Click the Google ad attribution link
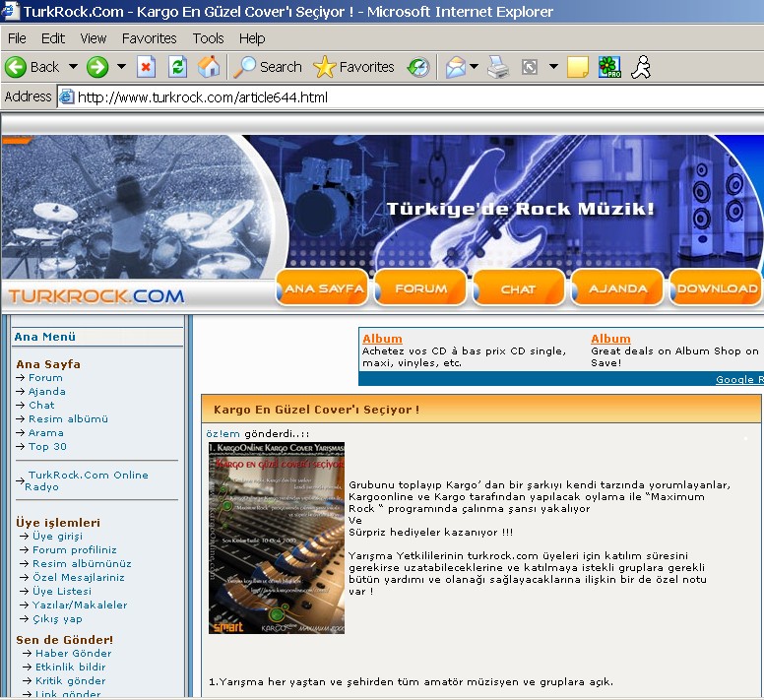Viewport: 764px width, 700px height. click(x=739, y=379)
